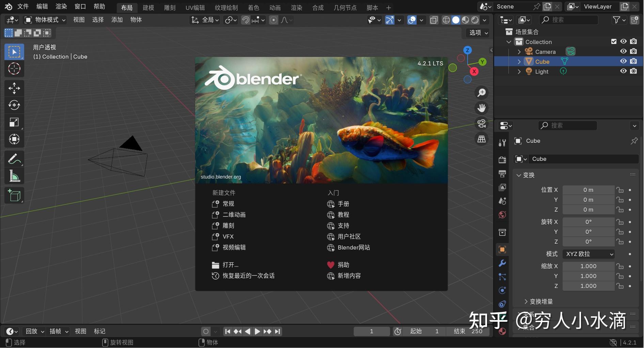Open the Render properties camera icon
Image resolution: width=644 pixels, height=348 pixels.
click(x=502, y=160)
